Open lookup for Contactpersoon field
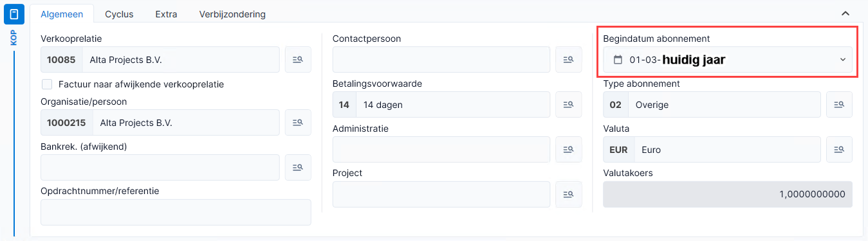Viewport: 868px width, 241px height. coord(568,59)
